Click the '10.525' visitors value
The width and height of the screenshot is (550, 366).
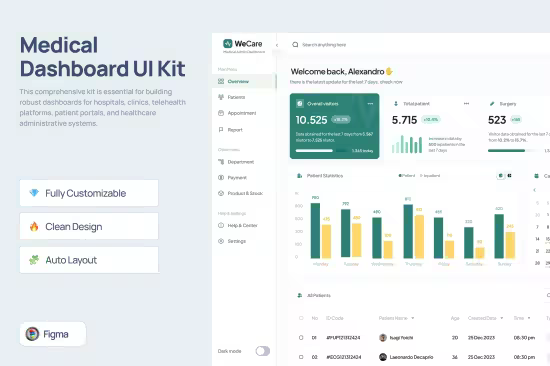[x=311, y=120]
